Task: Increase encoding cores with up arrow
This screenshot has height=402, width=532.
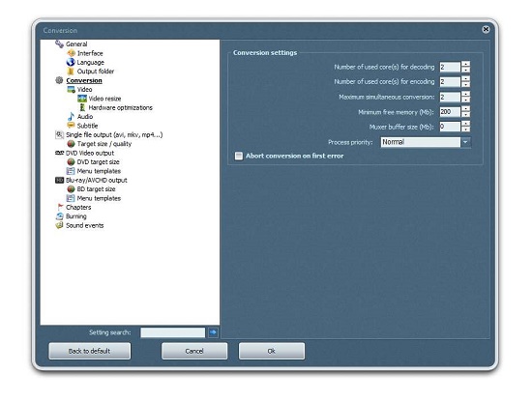Action: tap(466, 78)
